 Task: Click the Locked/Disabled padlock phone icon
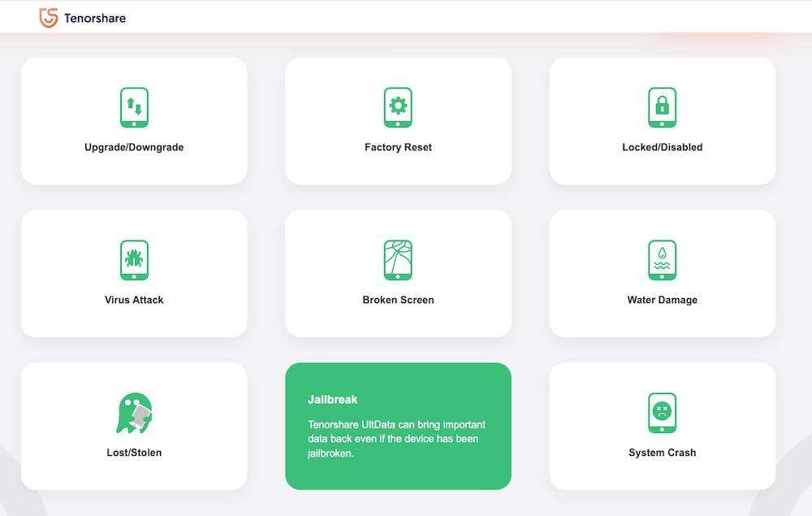click(x=662, y=107)
